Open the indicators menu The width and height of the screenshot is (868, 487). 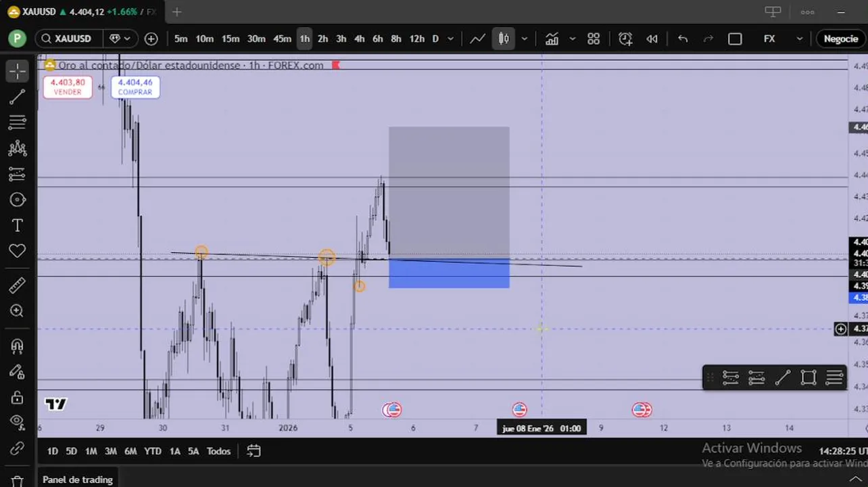552,39
